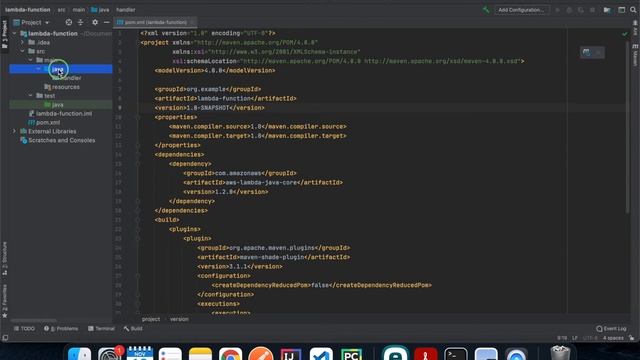Click the Project vertical side tab
The image size is (640, 360).
[x=4, y=34]
